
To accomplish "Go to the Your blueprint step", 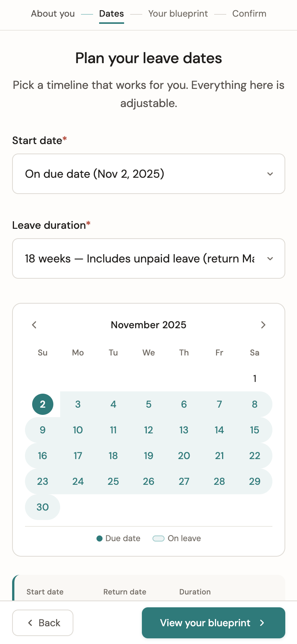I will click(x=178, y=14).
